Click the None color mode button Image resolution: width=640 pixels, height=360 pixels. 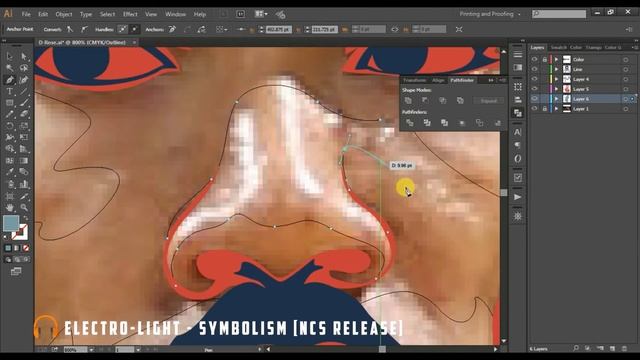pyautogui.click(x=26, y=248)
